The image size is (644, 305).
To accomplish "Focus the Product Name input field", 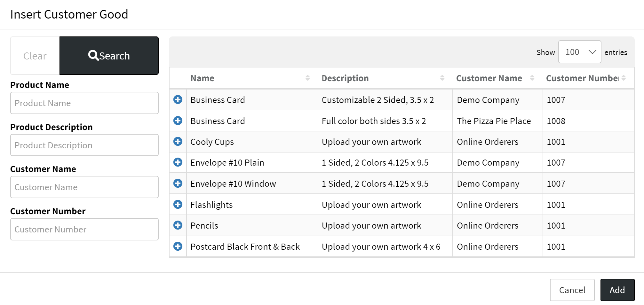I will (x=84, y=103).
